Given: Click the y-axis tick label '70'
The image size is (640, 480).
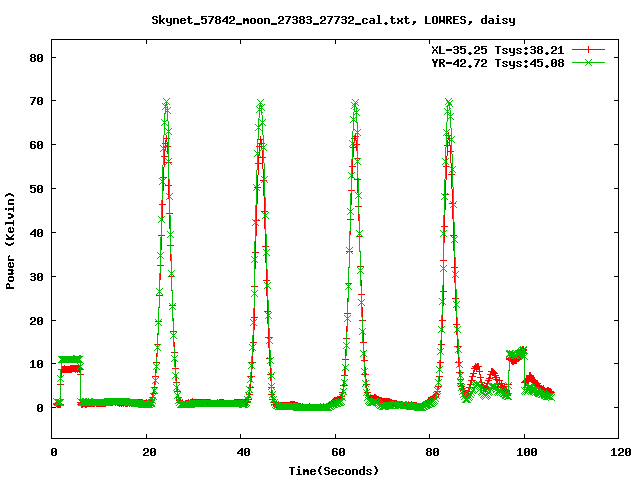Looking at the screenshot, I should (x=36, y=101).
